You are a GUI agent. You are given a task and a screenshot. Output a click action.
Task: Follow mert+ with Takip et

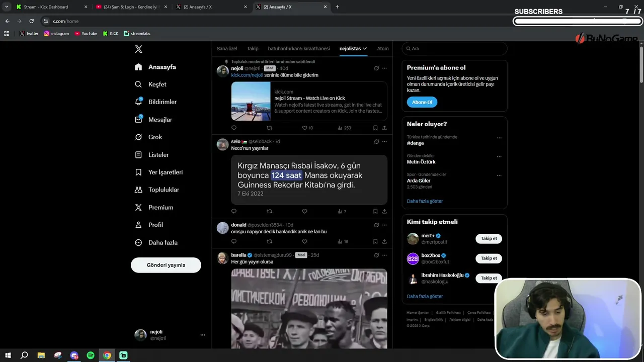coord(489,238)
